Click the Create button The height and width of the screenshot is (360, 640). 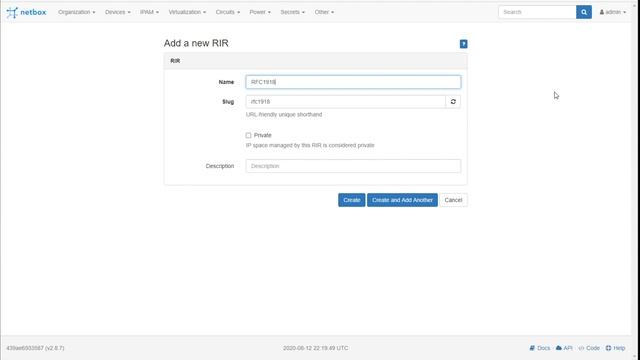(x=351, y=200)
